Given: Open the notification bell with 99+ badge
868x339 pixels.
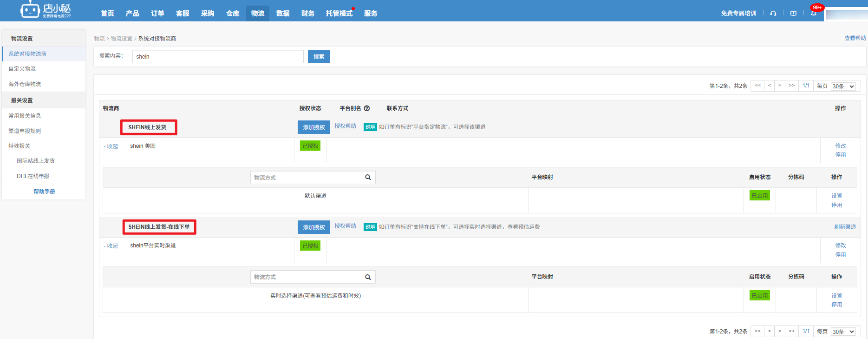Looking at the screenshot, I should pyautogui.click(x=814, y=13).
